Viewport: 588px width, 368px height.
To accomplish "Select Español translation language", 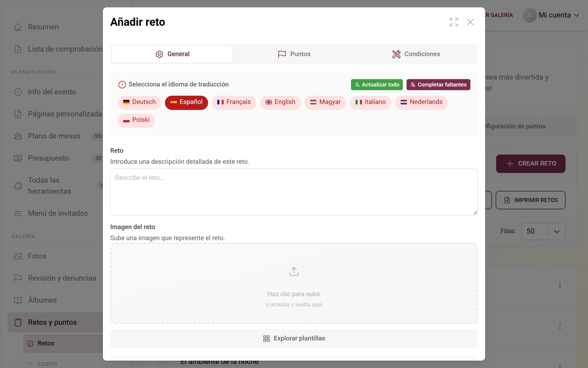I will (x=186, y=102).
